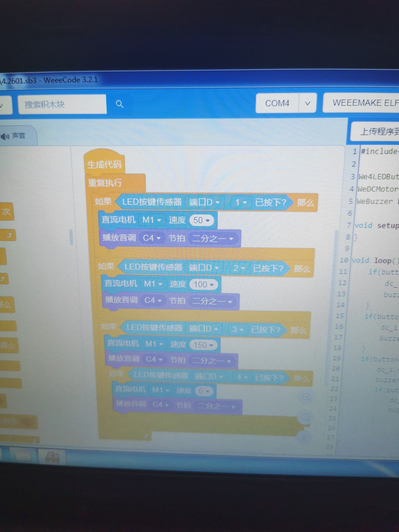Open WeeeCode app icon in taskbar
The width and height of the screenshot is (399, 532).
click(52, 457)
